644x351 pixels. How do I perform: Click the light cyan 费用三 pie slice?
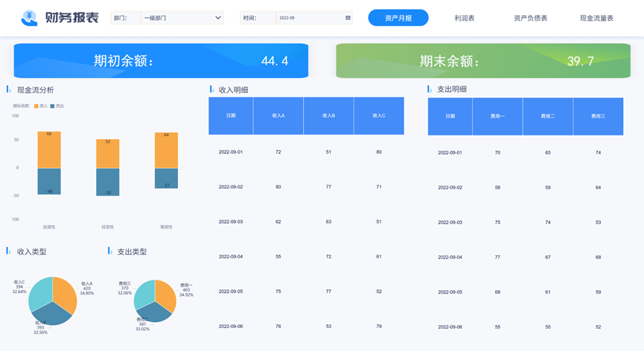tap(144, 293)
